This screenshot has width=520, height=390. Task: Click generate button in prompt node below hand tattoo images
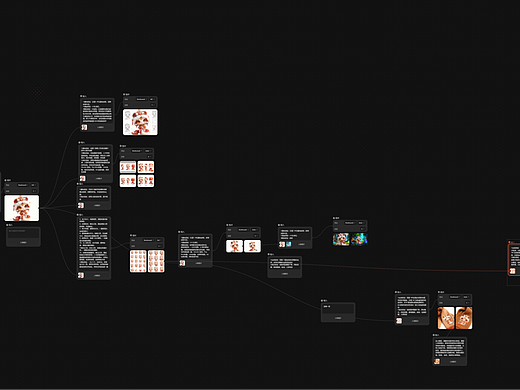(453, 362)
